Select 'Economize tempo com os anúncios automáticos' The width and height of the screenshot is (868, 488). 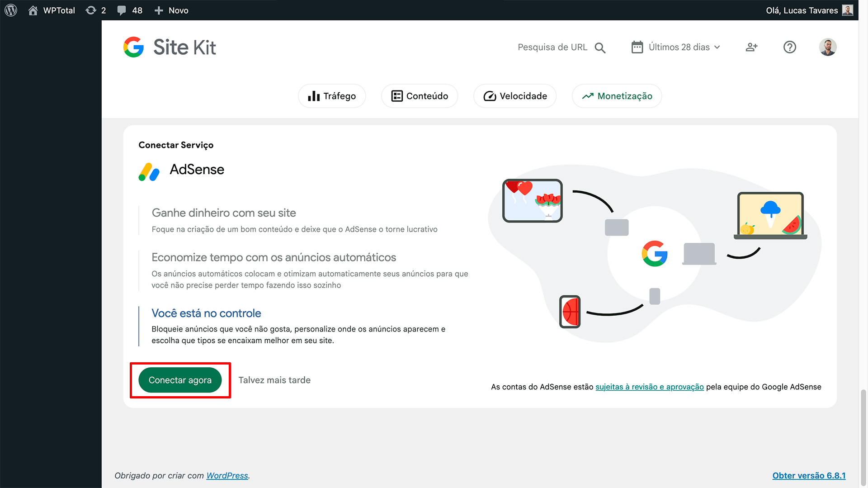274,257
